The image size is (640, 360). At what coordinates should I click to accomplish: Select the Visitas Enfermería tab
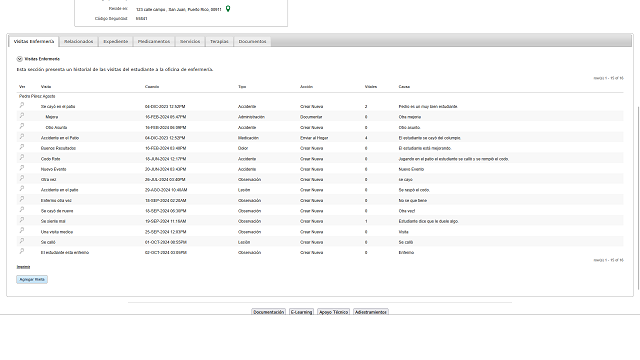(x=34, y=42)
